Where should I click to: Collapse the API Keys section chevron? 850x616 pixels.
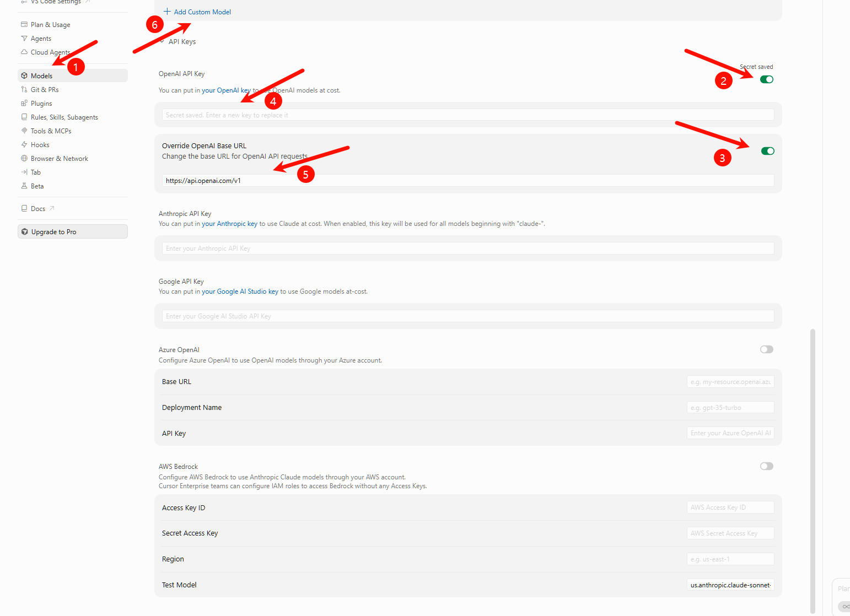point(162,42)
